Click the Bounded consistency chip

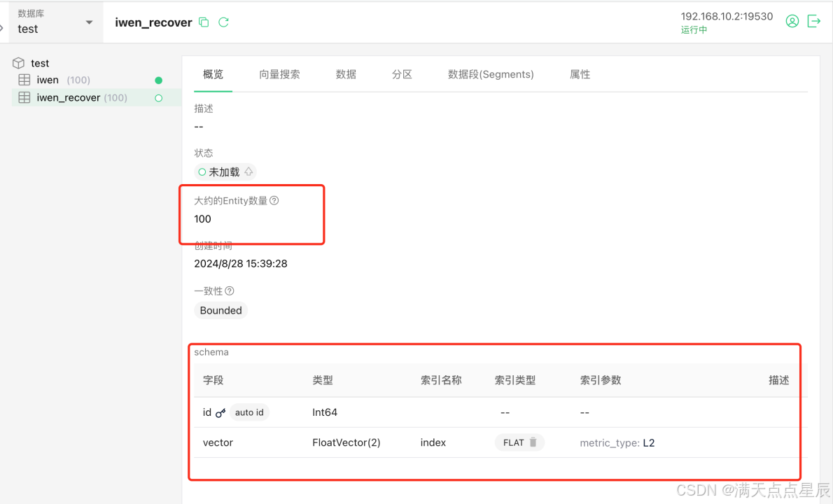221,310
